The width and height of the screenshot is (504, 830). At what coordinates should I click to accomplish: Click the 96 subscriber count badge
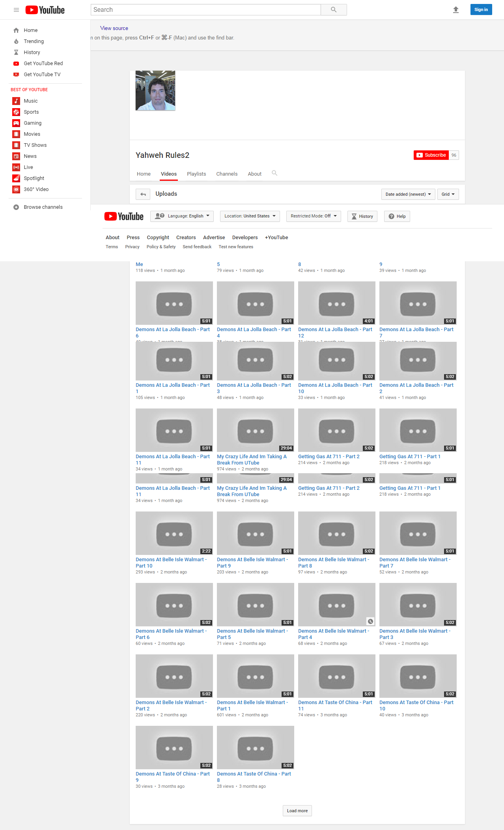[454, 155]
